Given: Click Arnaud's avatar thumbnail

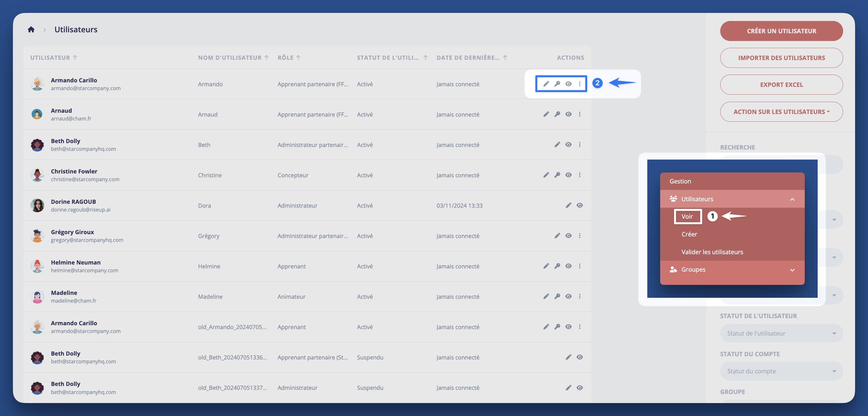Looking at the screenshot, I should (x=37, y=114).
